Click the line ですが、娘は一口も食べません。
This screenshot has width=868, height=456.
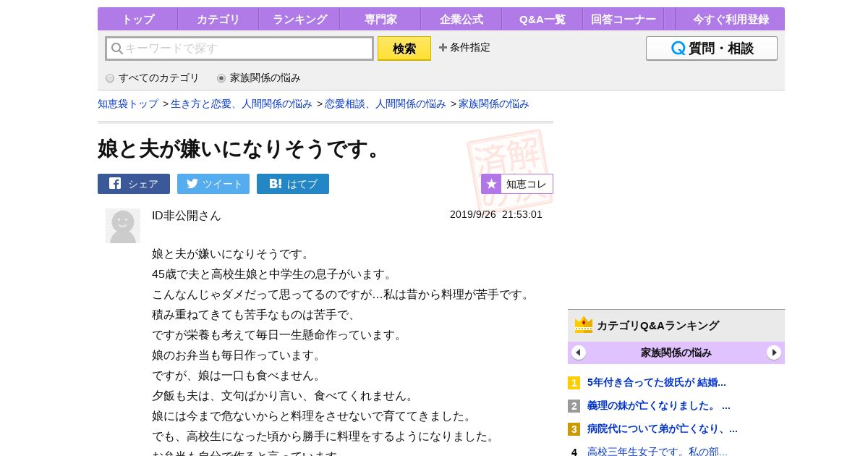[x=237, y=376]
